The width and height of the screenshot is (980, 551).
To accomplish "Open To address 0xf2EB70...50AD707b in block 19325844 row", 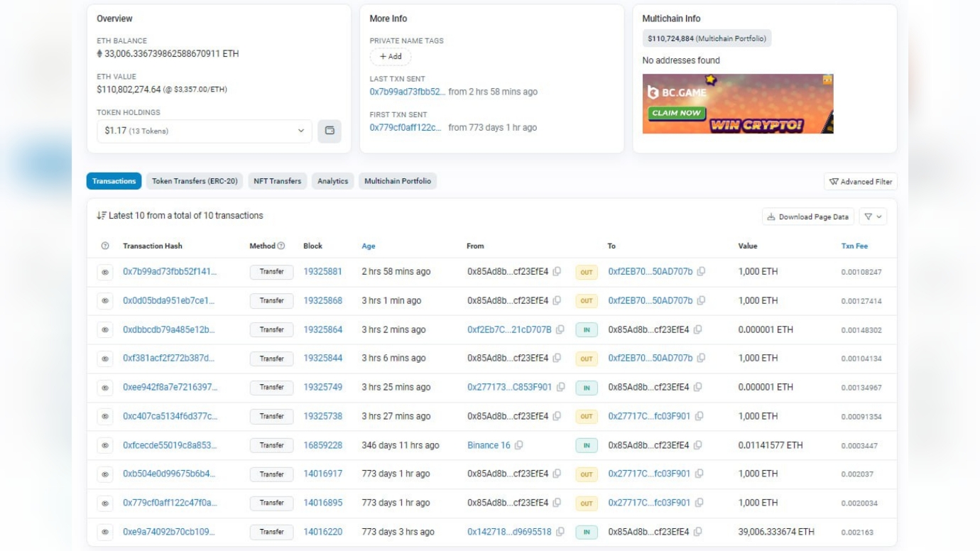I will pyautogui.click(x=650, y=358).
